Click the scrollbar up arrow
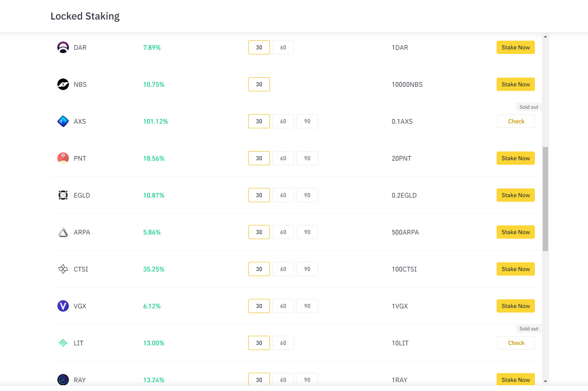Viewport: 588px width, 391px height. pos(545,37)
